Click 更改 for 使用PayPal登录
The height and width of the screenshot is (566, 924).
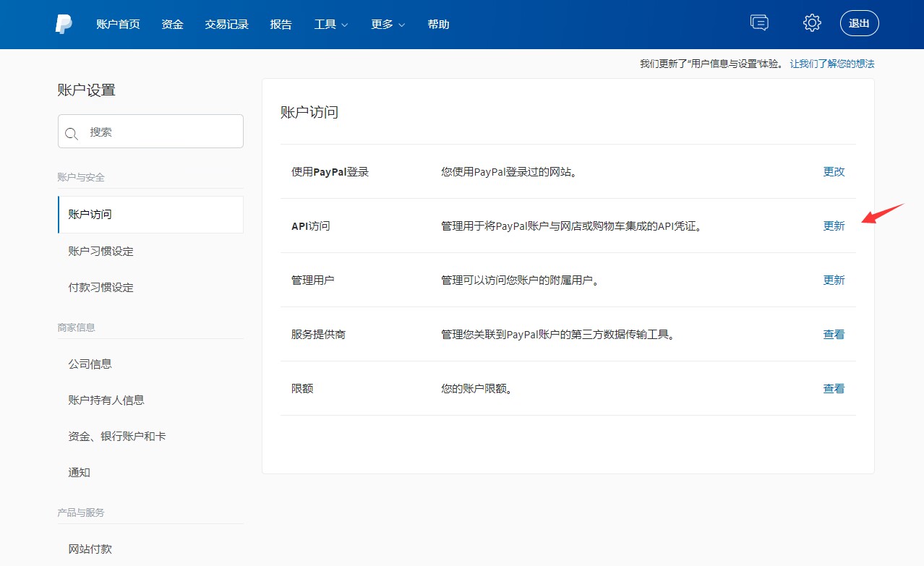[834, 171]
